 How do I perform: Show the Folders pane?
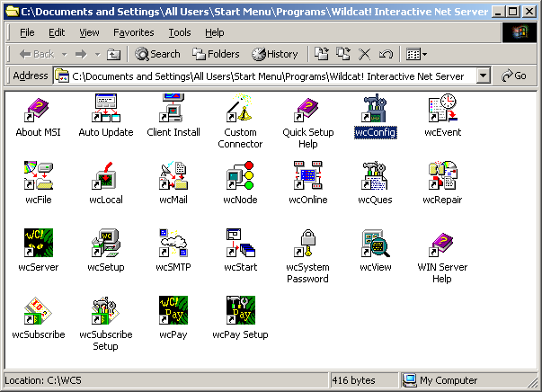216,54
